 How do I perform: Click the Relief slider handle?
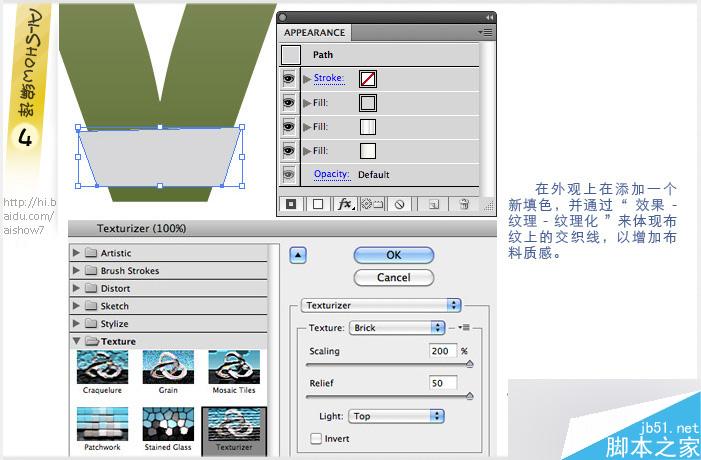click(469, 396)
